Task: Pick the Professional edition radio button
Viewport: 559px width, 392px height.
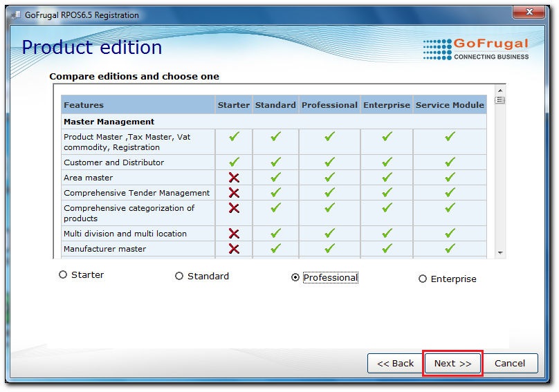Action: 295,277
